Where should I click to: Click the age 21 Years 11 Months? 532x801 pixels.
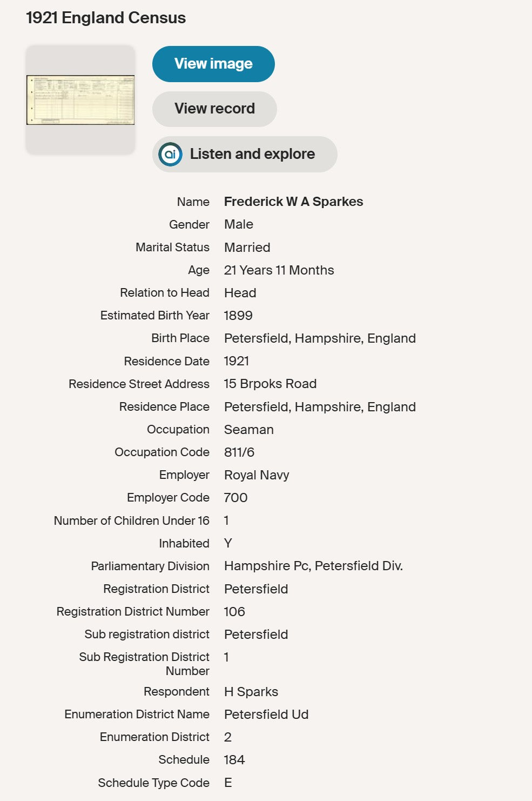click(x=279, y=270)
